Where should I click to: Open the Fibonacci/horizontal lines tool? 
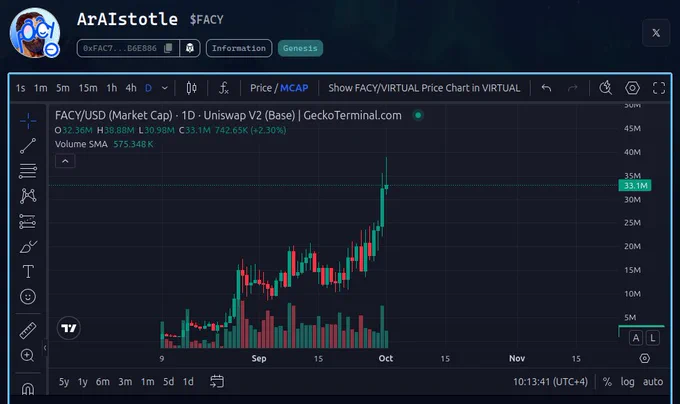click(x=28, y=171)
